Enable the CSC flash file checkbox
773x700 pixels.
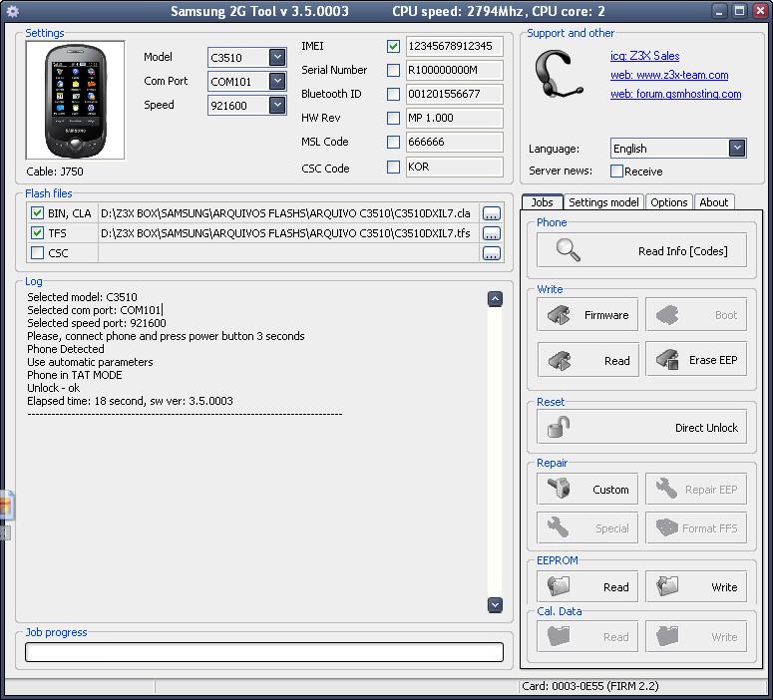point(37,252)
